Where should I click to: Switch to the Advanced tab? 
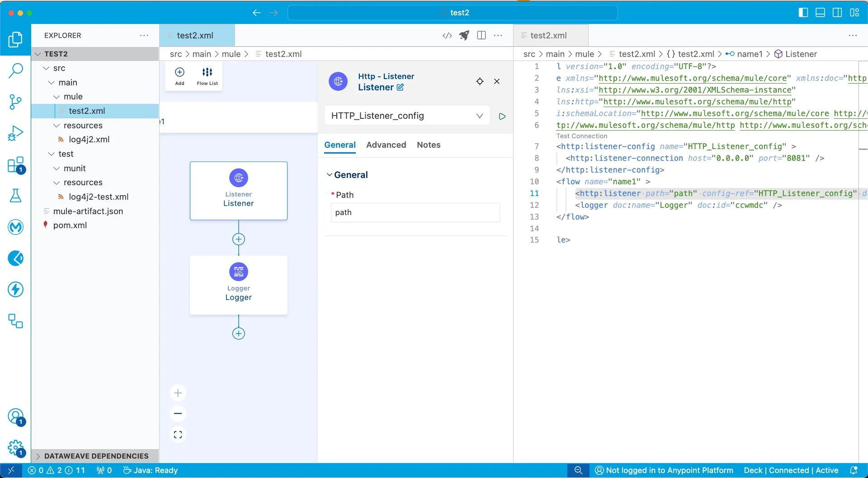point(386,145)
